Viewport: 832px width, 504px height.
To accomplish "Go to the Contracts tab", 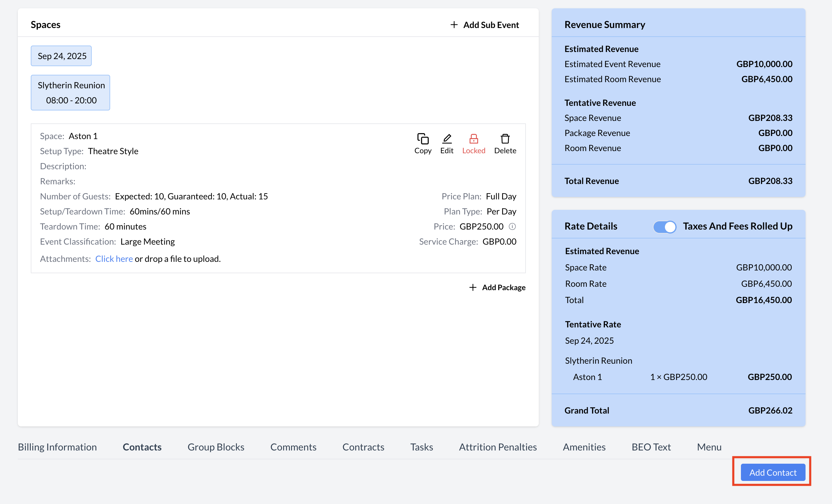I will [x=363, y=447].
